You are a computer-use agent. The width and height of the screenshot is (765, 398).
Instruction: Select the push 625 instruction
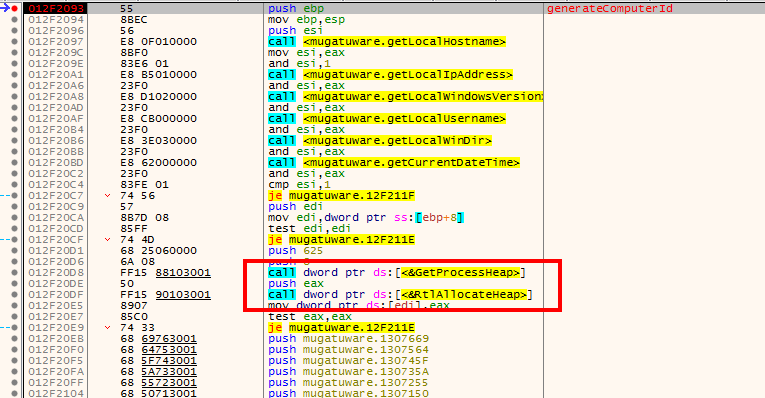click(295, 251)
